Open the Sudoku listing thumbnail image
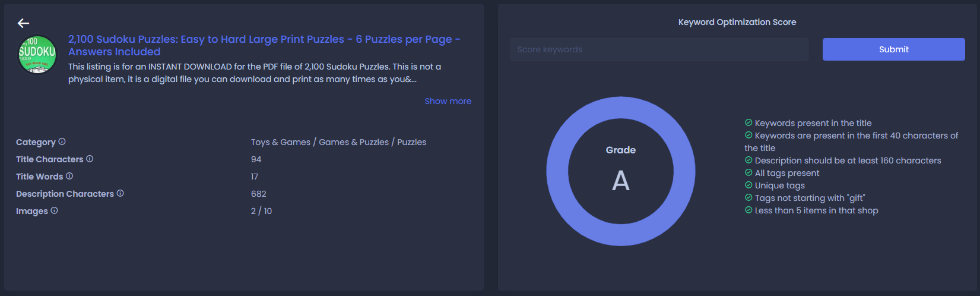Screen dimensions: 980x296 [37, 55]
